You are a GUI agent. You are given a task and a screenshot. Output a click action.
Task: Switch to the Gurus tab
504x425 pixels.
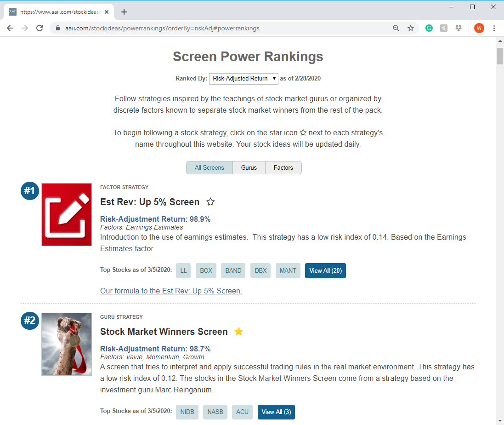click(x=249, y=167)
